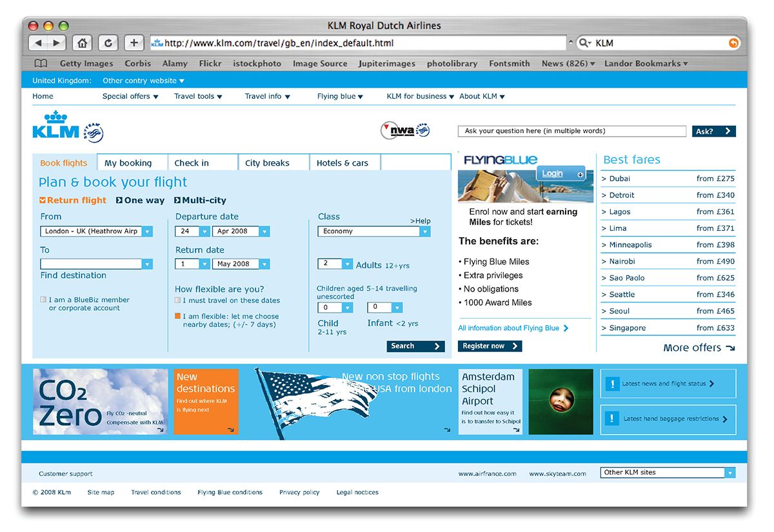Image resolution: width=774 pixels, height=532 pixels.
Task: Click the browser reload icon
Action: 108,43
